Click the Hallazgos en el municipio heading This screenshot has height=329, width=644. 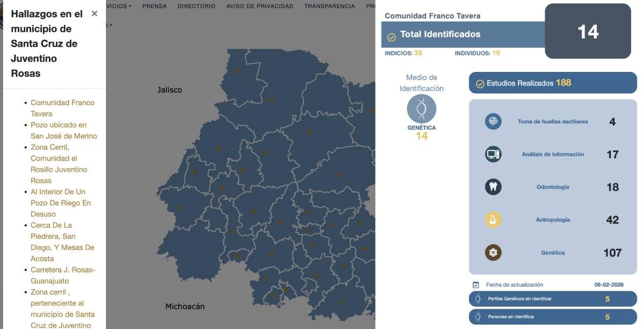(x=47, y=43)
